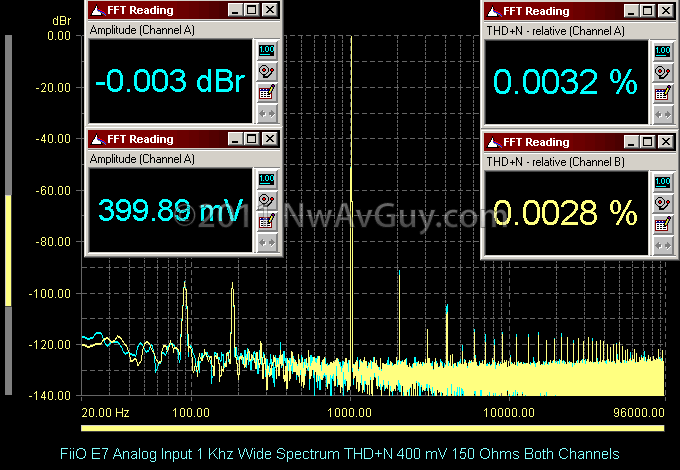
Task: Click the target icon in the THD+N Channel B window
Action: (663, 203)
